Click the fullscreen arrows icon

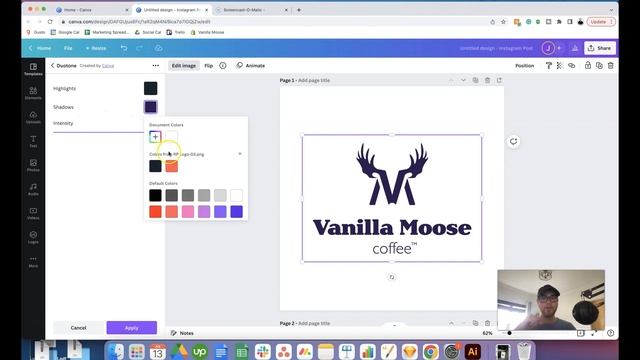[x=594, y=333]
